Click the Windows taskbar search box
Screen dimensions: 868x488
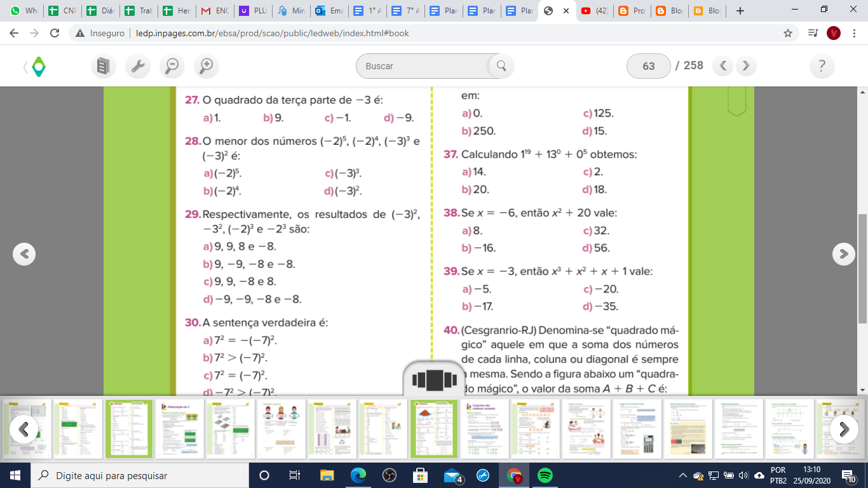[x=140, y=475]
